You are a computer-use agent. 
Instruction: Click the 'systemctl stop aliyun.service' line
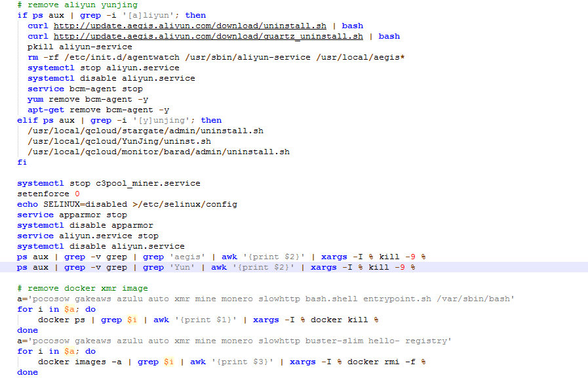coord(104,68)
